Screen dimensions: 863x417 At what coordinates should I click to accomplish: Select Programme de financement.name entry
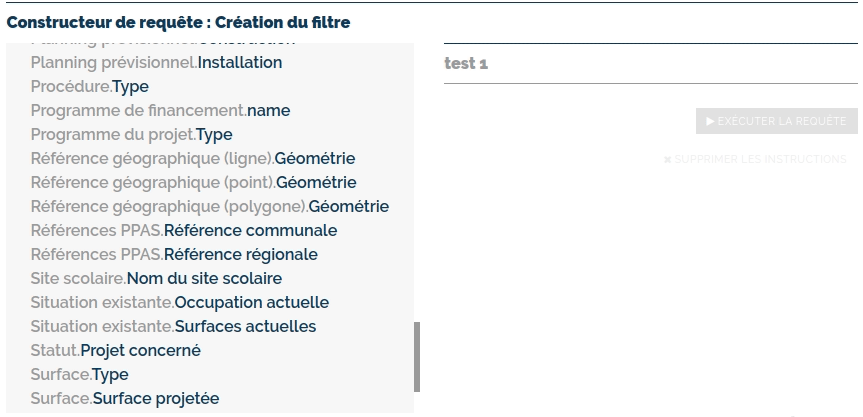pyautogui.click(x=160, y=111)
